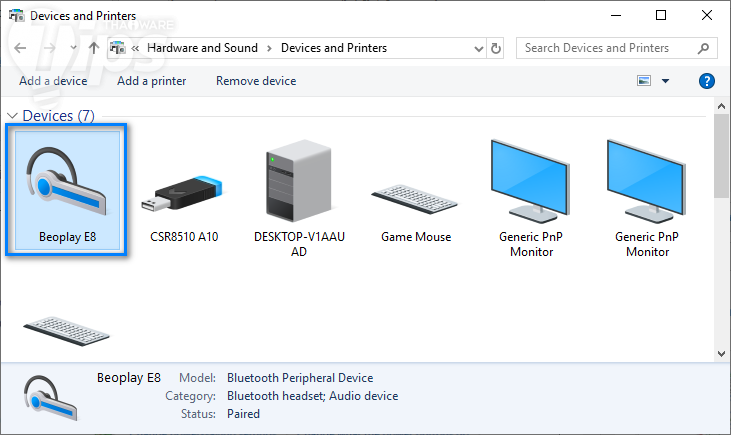Image resolution: width=731 pixels, height=435 pixels.
Task: Click the refresh button in address bar
Action: click(x=497, y=48)
